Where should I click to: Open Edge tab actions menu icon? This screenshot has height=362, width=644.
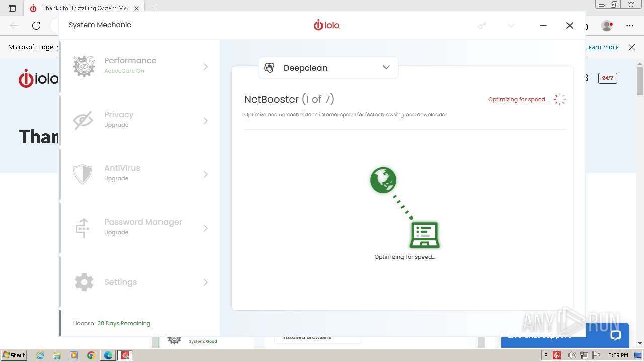click(x=12, y=8)
